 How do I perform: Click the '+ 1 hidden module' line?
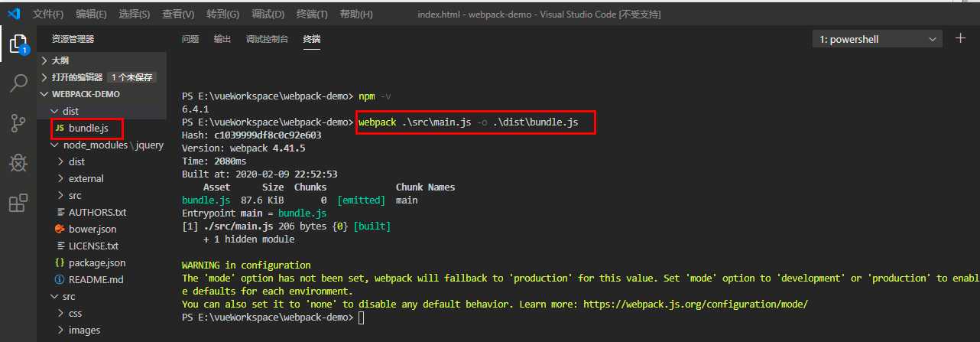coord(248,239)
